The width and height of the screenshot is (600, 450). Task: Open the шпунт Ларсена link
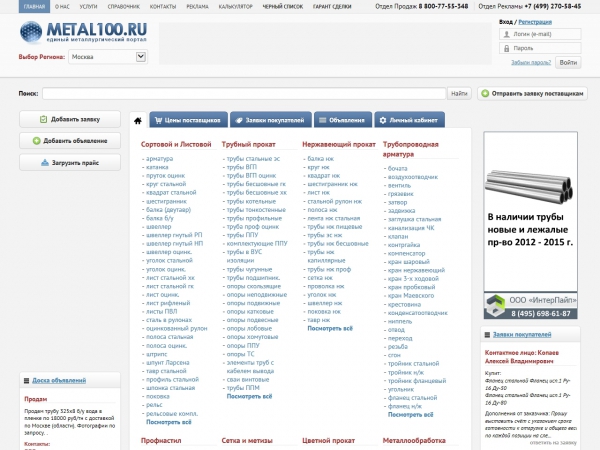168,362
